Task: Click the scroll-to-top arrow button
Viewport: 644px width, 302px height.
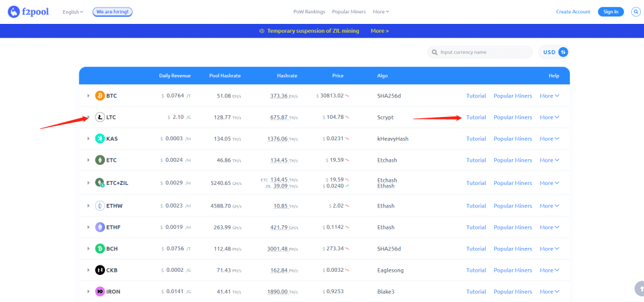Action: [x=638, y=288]
